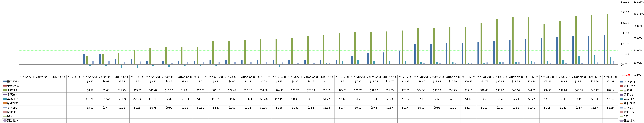Click the $15.67 SPS cell for 2013/12/31

[153, 90]
